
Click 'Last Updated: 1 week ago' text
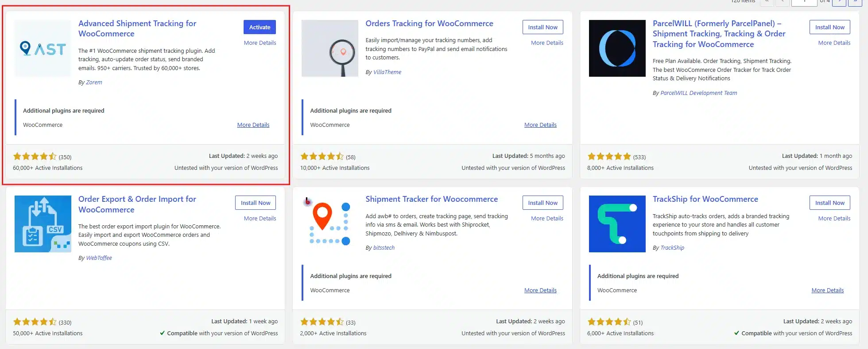click(x=244, y=321)
